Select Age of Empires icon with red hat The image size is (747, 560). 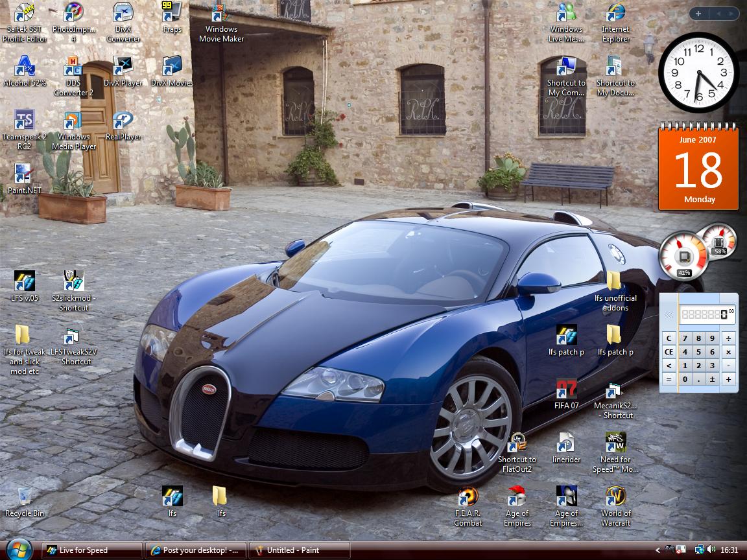tap(517, 507)
